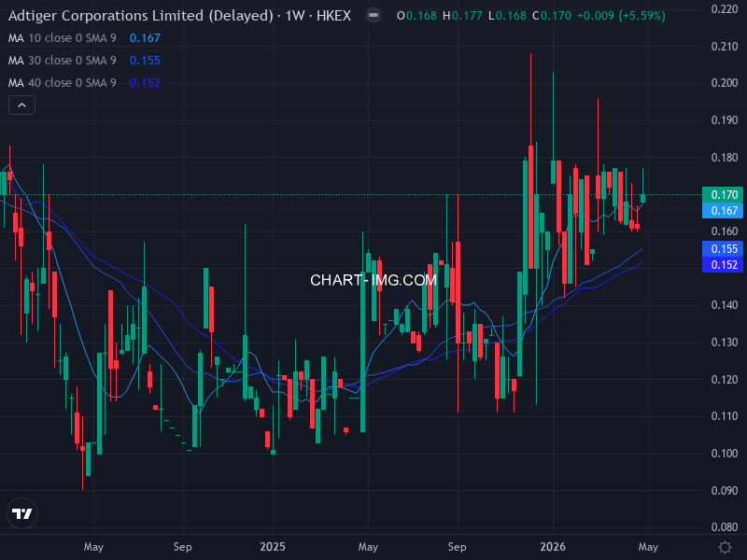The image size is (747, 560).
Task: Click the 0.210 price axis label
Action: tap(725, 46)
